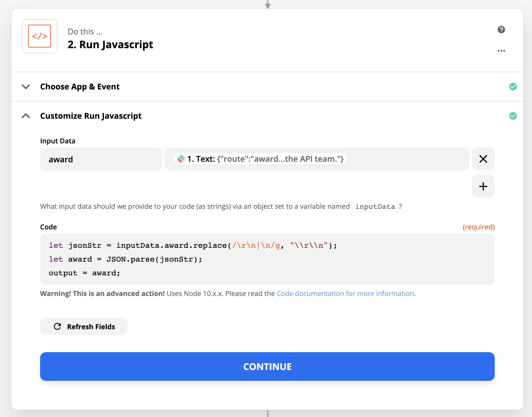This screenshot has height=417, width=532.
Task: Add another input row with the plus icon
Action: click(x=483, y=186)
